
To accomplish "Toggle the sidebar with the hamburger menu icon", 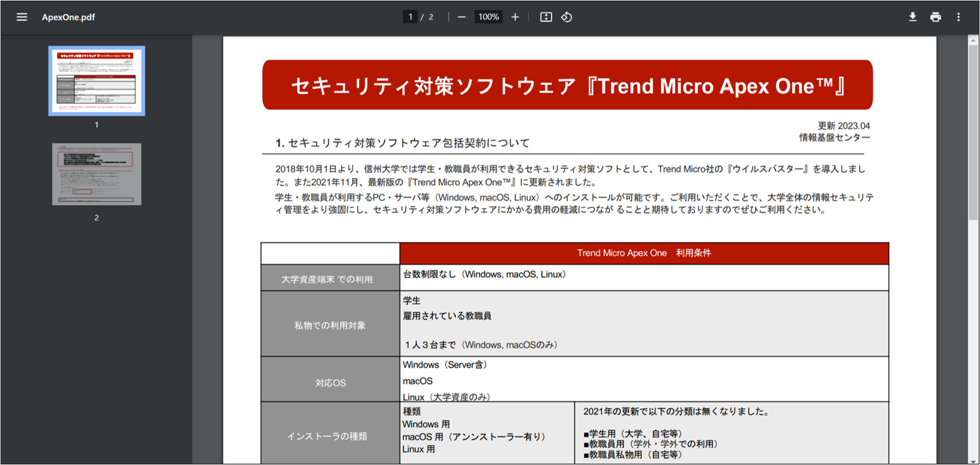I will point(22,17).
